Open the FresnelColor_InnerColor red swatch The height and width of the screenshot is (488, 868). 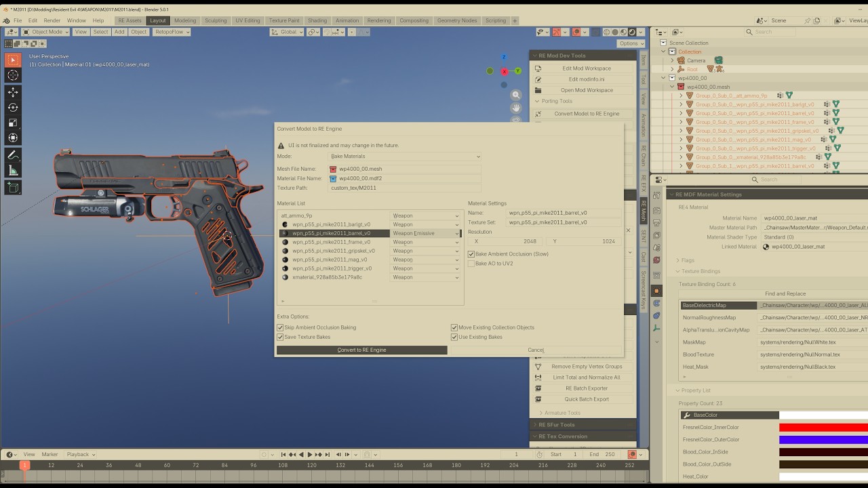823,427
